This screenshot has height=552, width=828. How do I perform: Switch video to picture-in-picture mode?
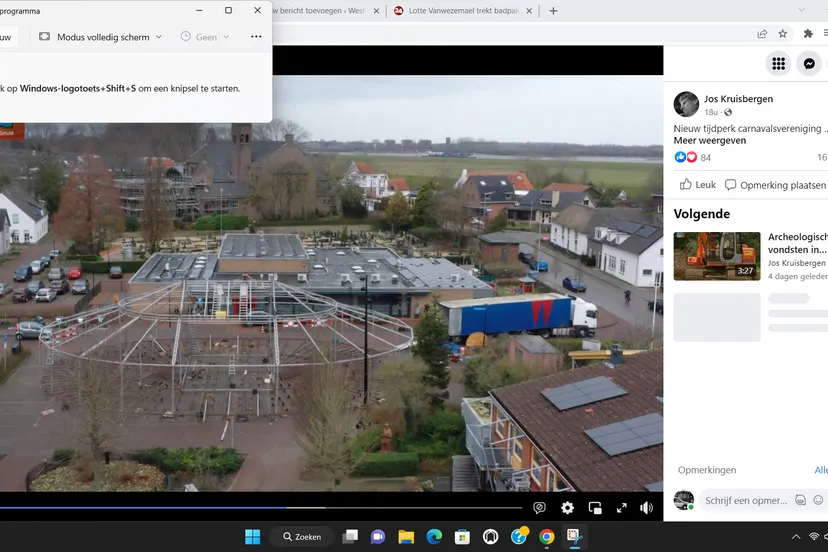point(595,508)
